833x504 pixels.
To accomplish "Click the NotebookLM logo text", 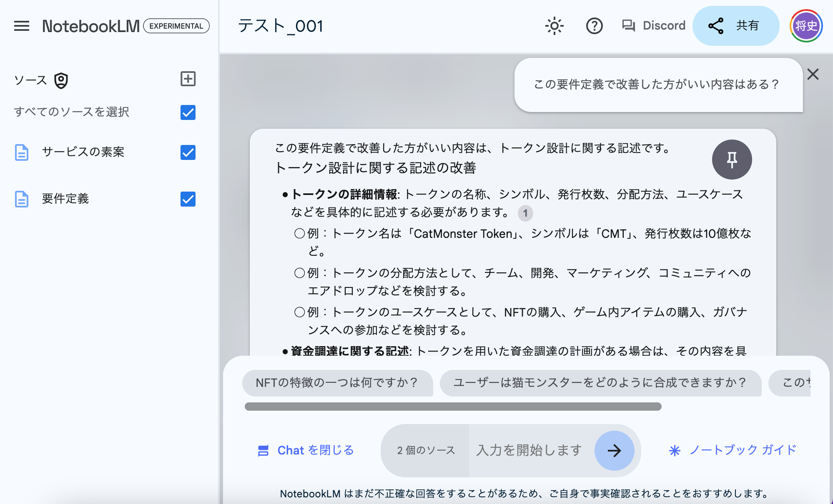I will (x=91, y=26).
